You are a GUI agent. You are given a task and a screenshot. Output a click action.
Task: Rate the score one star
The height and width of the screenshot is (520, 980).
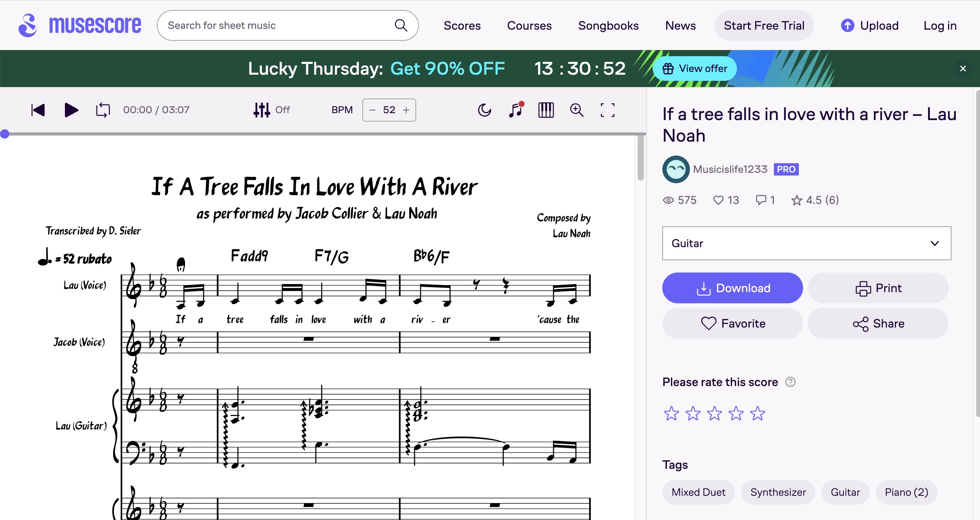(671, 413)
